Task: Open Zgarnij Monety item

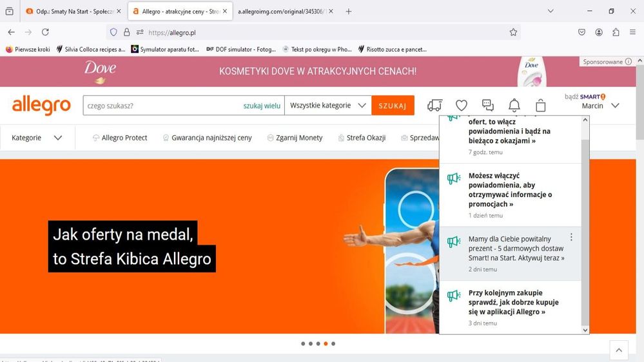Action: pyautogui.click(x=295, y=138)
